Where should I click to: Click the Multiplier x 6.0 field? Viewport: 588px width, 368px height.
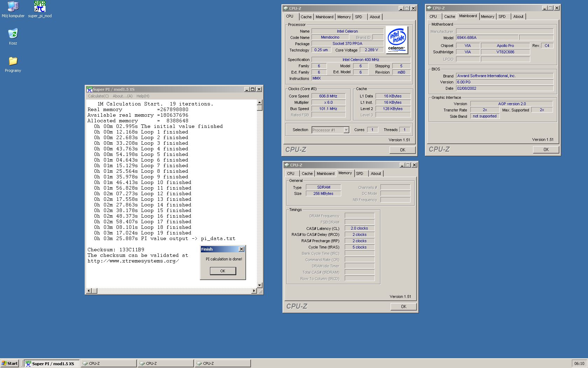328,102
